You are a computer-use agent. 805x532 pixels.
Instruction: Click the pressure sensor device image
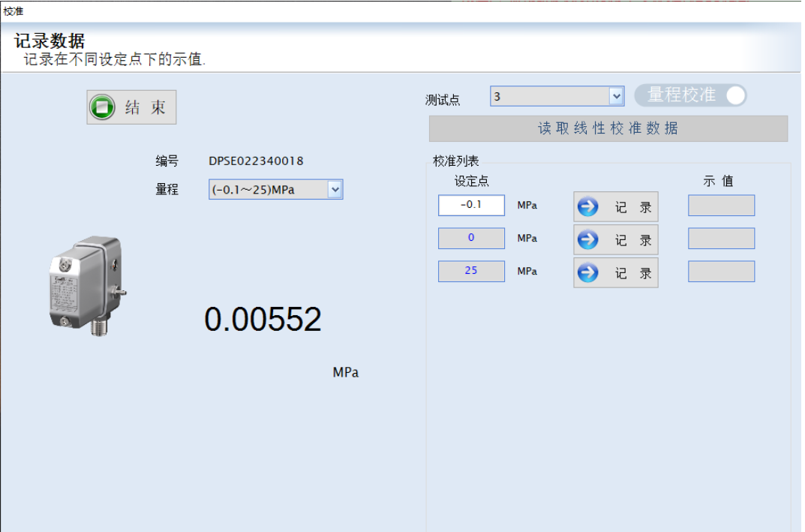coord(86,285)
